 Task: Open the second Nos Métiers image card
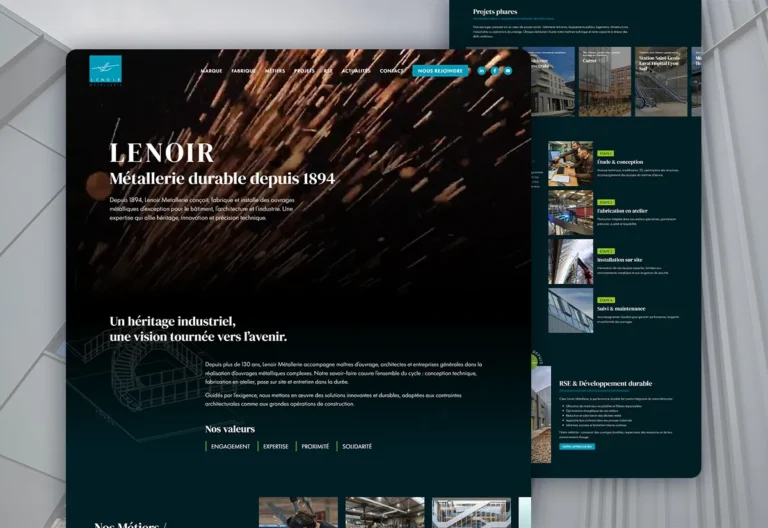pyautogui.click(x=385, y=512)
